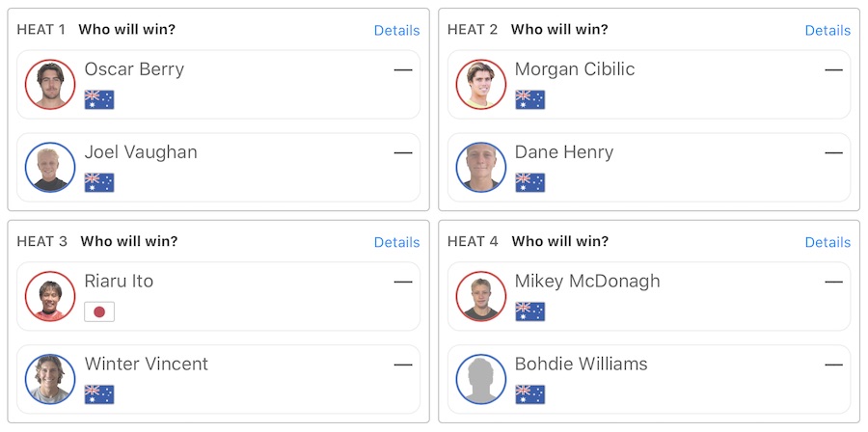Click Dane Henry's profile photo

coord(481,168)
